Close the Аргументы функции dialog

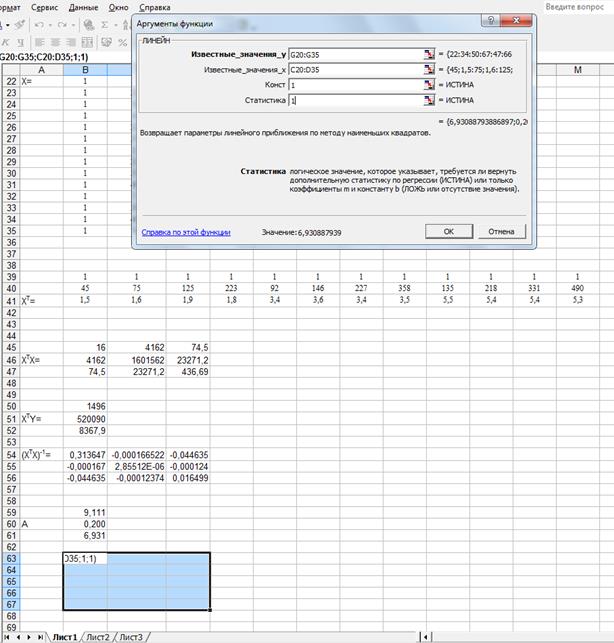click(516, 20)
